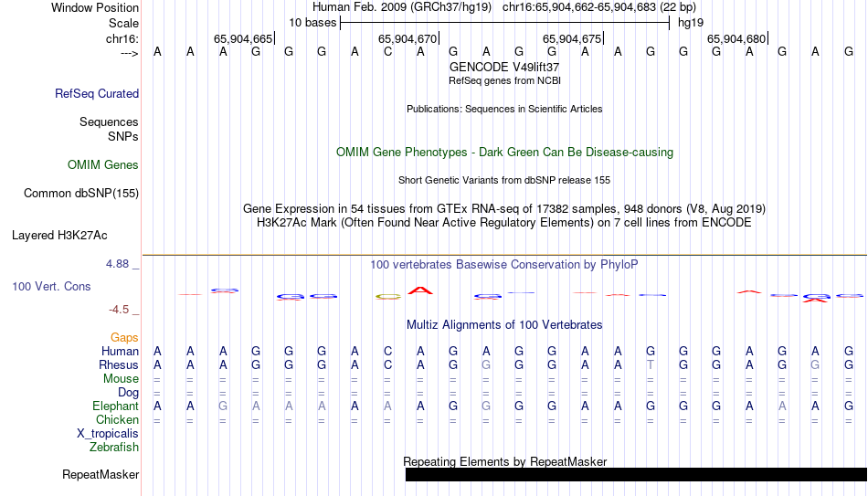Click the hg19 assembly label by scale bar
The image size is (868, 496).
(691, 23)
